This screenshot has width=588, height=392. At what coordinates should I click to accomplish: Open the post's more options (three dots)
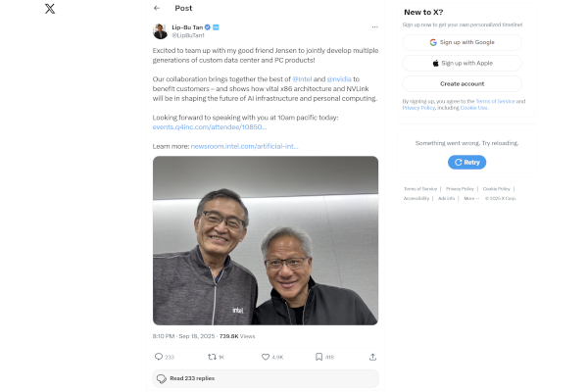374,27
